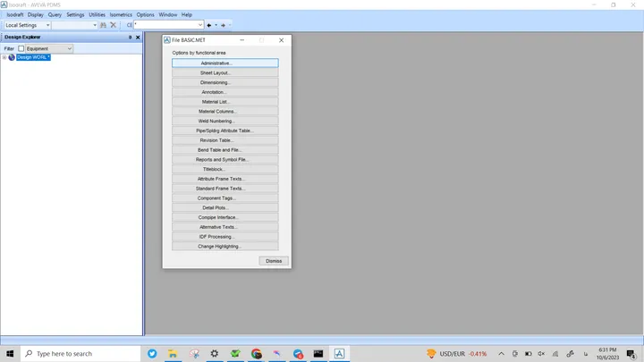
Task: Click the back arrow navigation icon
Action: (x=209, y=25)
